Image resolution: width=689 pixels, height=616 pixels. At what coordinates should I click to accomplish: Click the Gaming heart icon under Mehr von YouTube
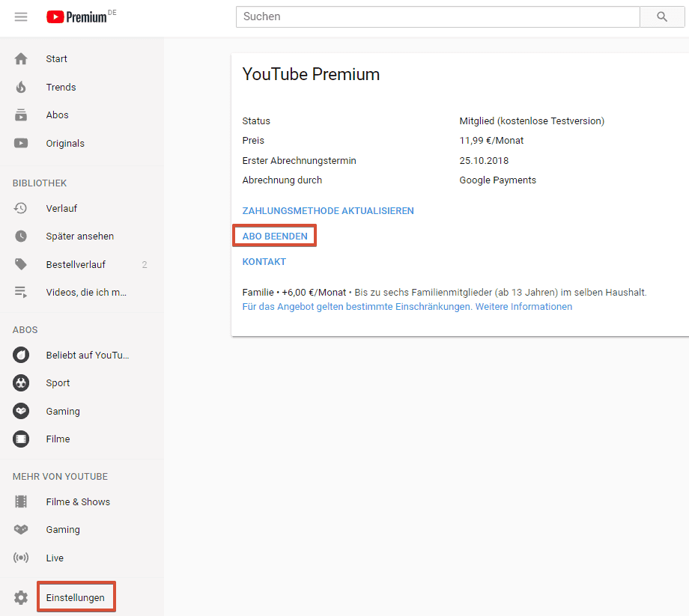[21, 529]
